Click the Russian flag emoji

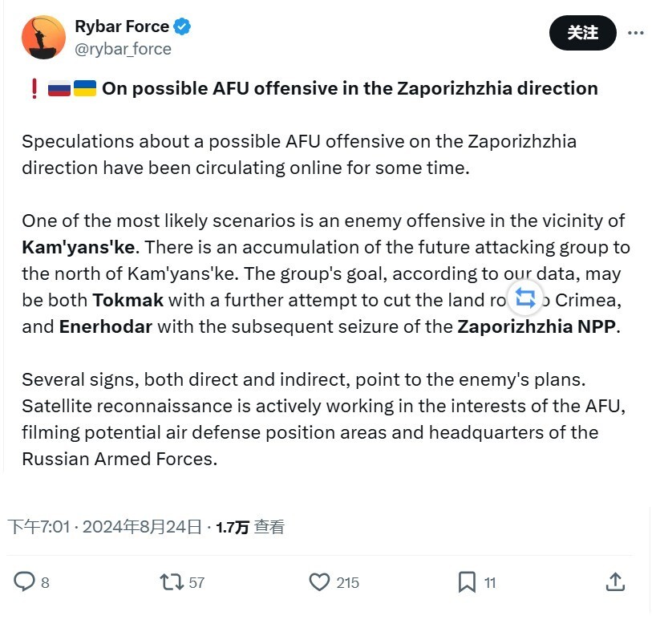point(59,88)
